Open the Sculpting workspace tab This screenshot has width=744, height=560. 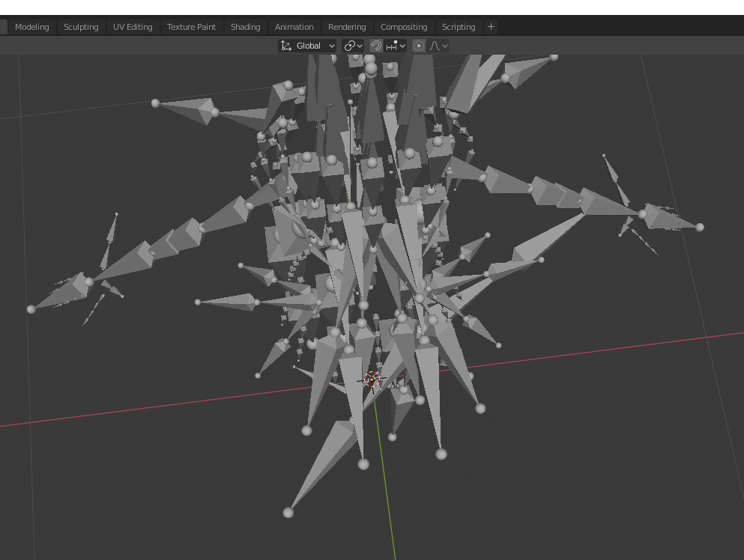click(81, 27)
